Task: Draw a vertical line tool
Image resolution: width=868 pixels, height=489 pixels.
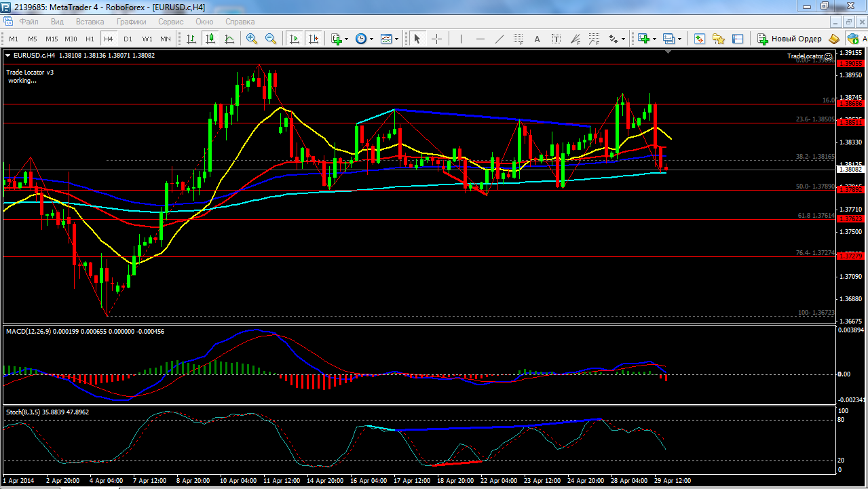Action: coord(461,39)
